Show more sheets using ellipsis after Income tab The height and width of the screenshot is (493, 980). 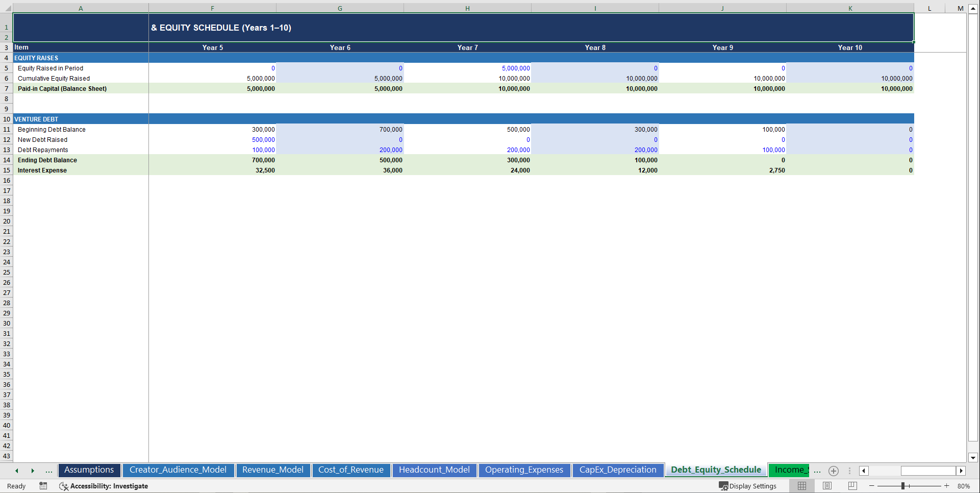point(817,471)
